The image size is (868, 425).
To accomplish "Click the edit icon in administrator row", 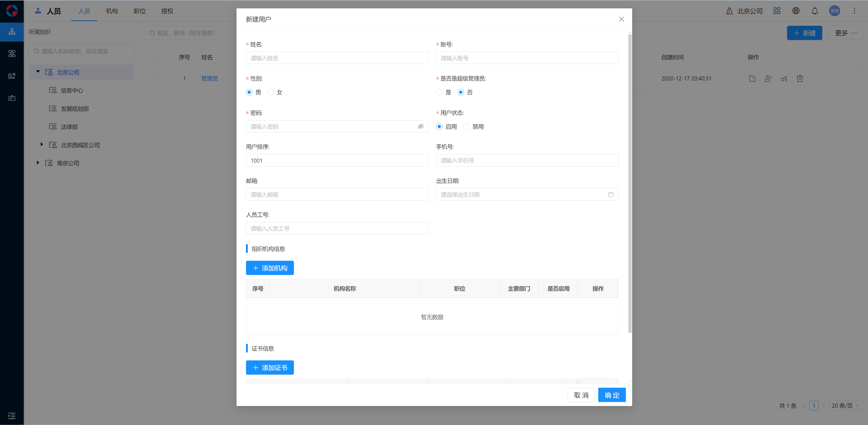I will click(752, 78).
